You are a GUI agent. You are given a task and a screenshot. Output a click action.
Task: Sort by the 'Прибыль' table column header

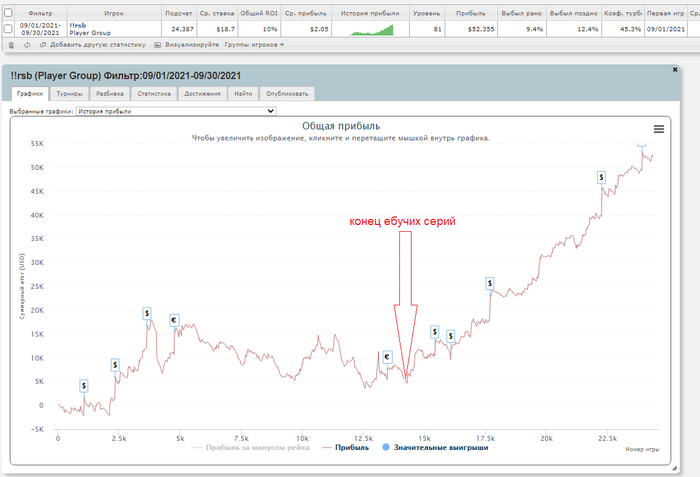click(x=471, y=13)
